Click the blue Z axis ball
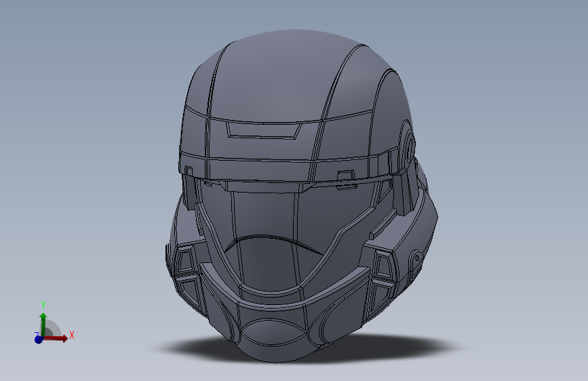 [38, 340]
